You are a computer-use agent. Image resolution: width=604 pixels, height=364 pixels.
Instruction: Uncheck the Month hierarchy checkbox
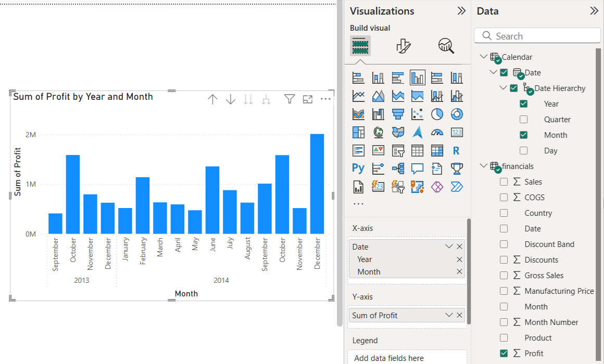point(523,135)
